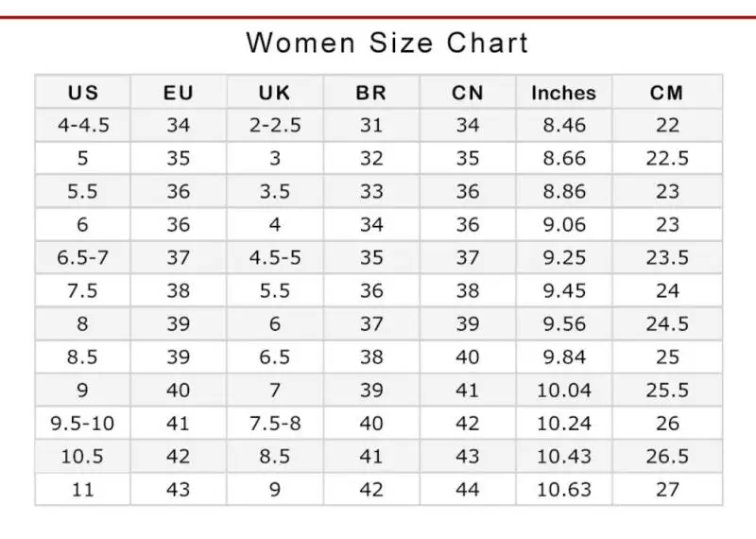Image resolution: width=756 pixels, height=539 pixels.
Task: Select the CM column header
Action: point(667,92)
